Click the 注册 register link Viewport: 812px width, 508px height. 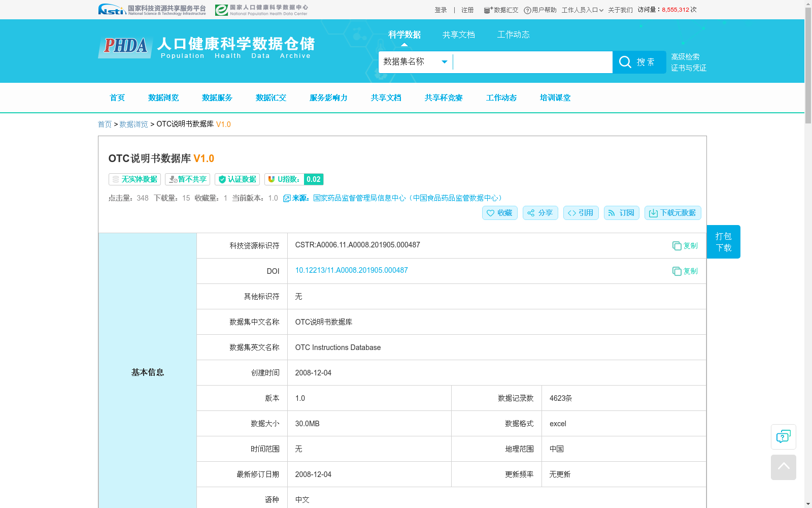[x=467, y=10]
